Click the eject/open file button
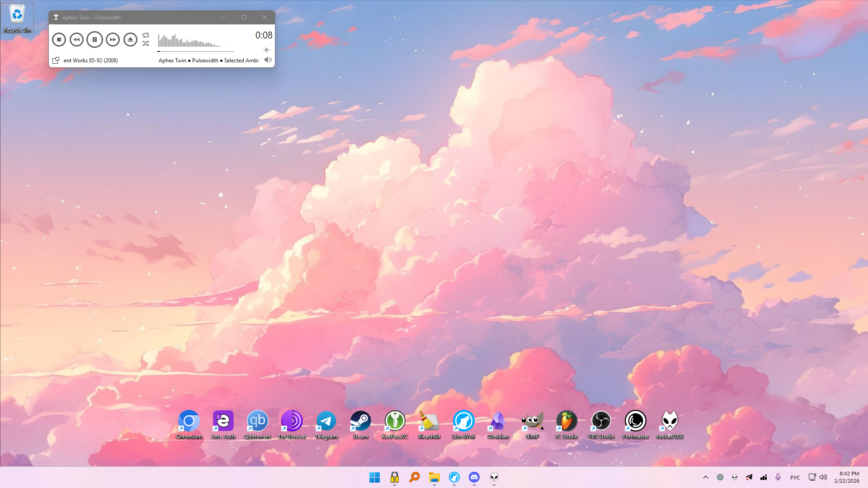This screenshot has height=488, width=868. click(130, 40)
